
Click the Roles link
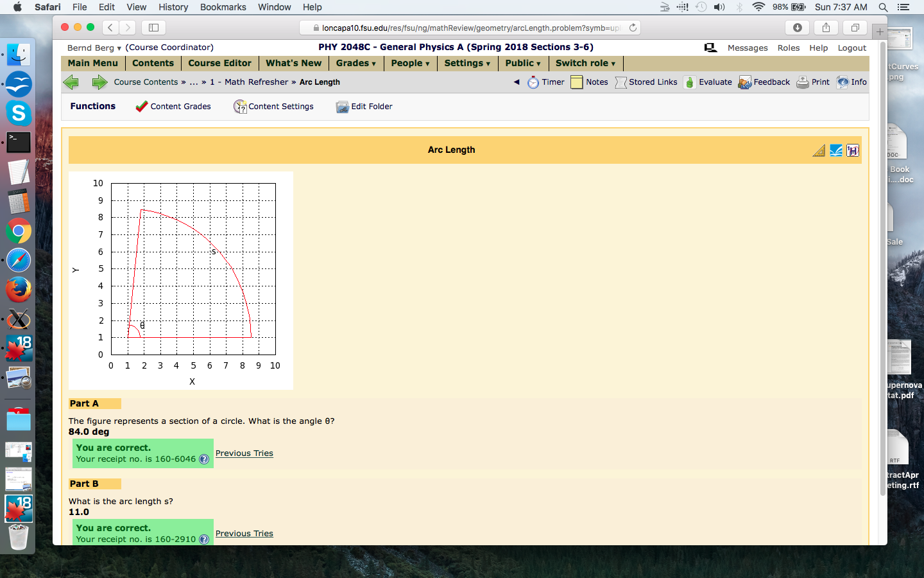(789, 48)
